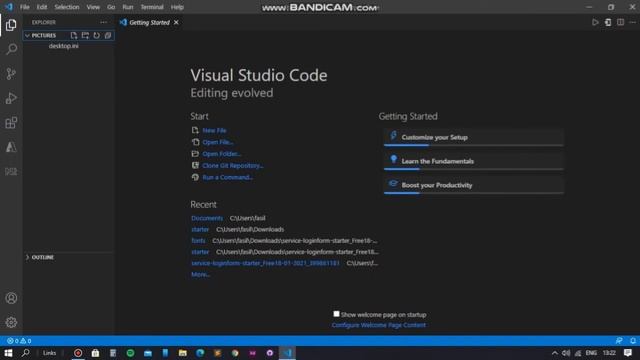Click the Open Folder... link
The image size is (640, 360).
pyautogui.click(x=222, y=154)
